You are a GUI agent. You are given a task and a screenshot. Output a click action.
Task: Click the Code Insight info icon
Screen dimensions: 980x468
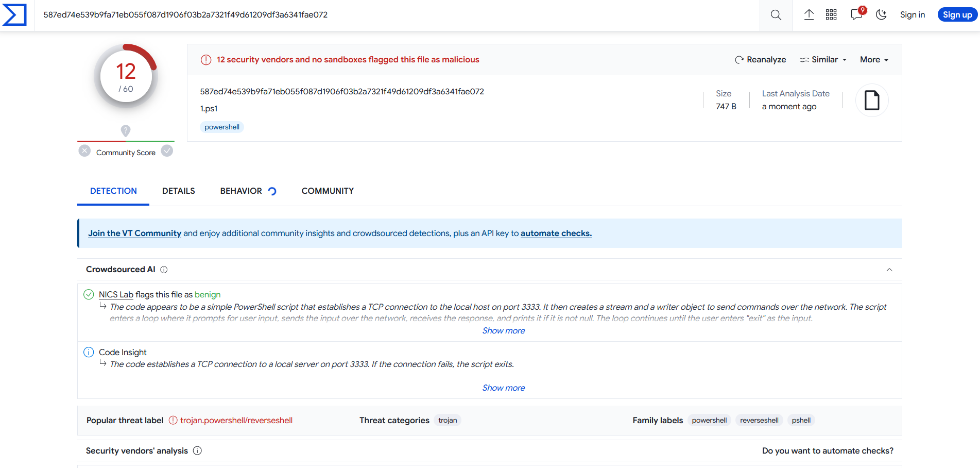pyautogui.click(x=89, y=353)
